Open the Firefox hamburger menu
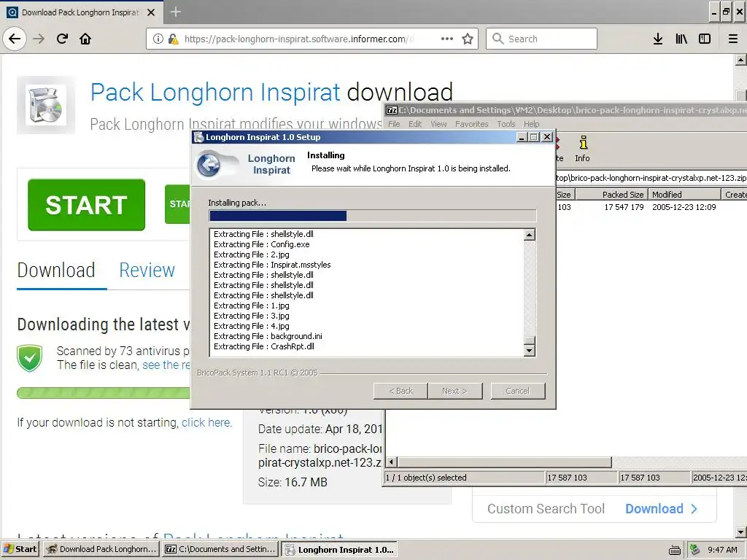This screenshot has height=560, width=747. (732, 39)
